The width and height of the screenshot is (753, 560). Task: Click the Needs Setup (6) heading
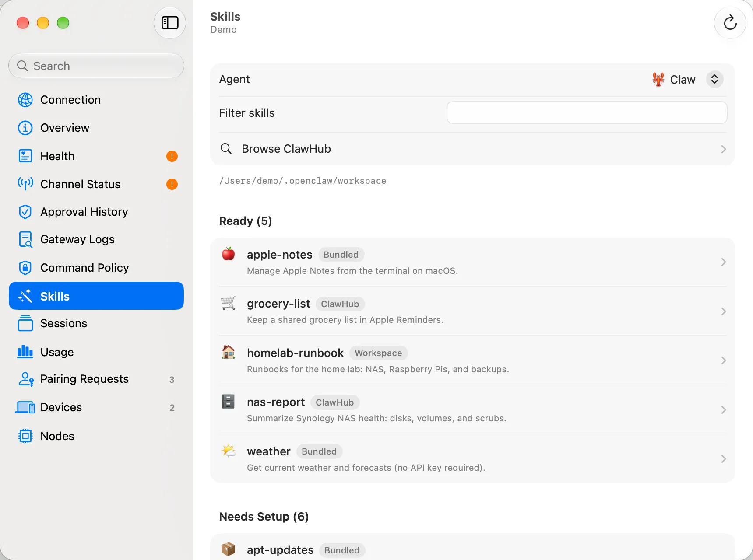(x=264, y=517)
